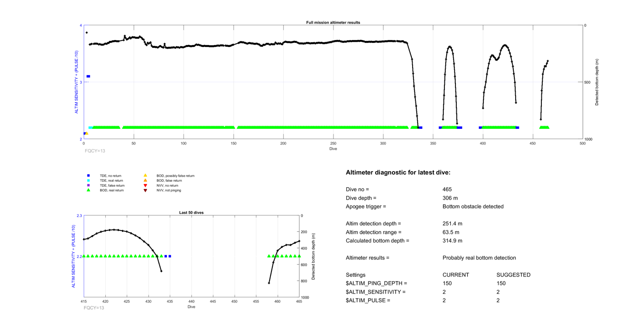The image size is (644, 334).
Task: Click the lone blue square near sensitivity 3.1 in full mission plot
Action: [x=88, y=76]
